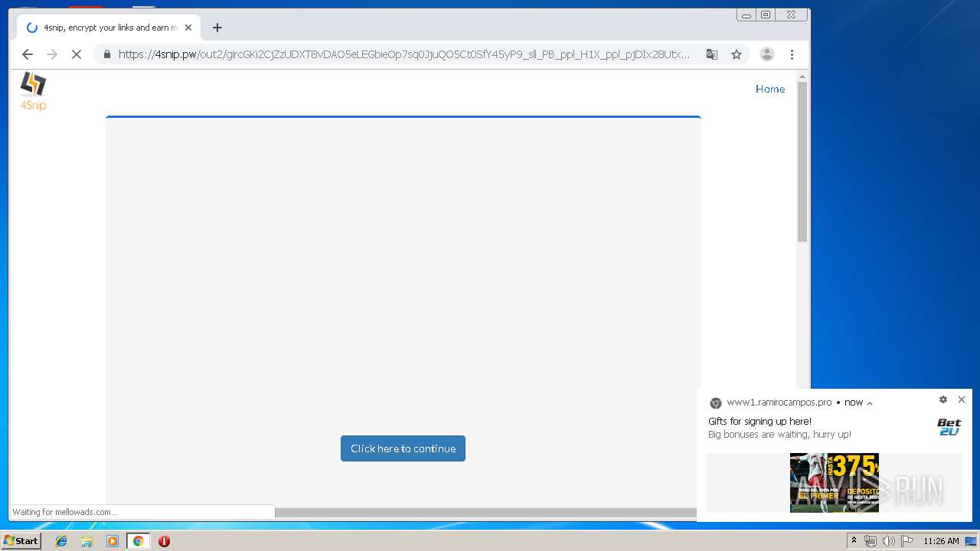This screenshot has height=551, width=980.
Task: Expand the notification chevron
Action: [870, 403]
